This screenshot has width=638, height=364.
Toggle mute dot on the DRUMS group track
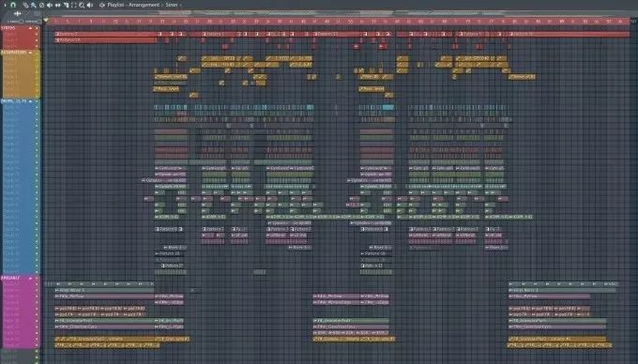point(37,101)
